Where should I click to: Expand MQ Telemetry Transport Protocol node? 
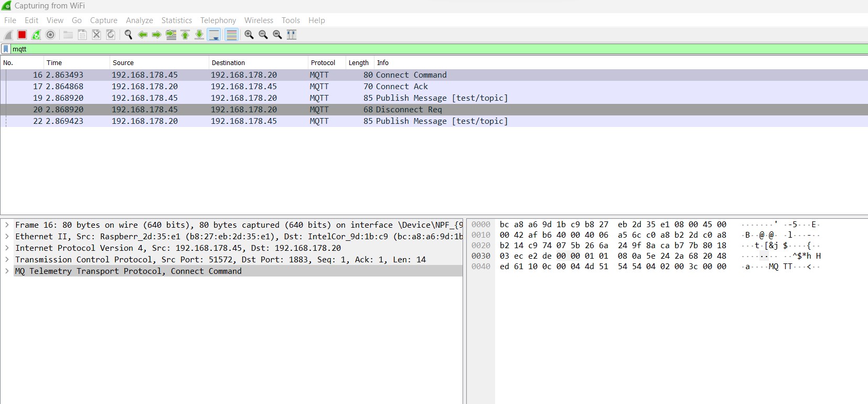(x=7, y=271)
